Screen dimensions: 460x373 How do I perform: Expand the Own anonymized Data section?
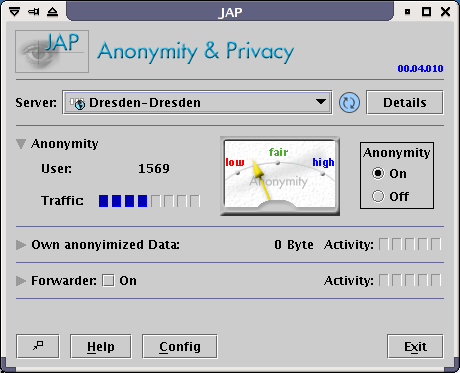(21, 245)
